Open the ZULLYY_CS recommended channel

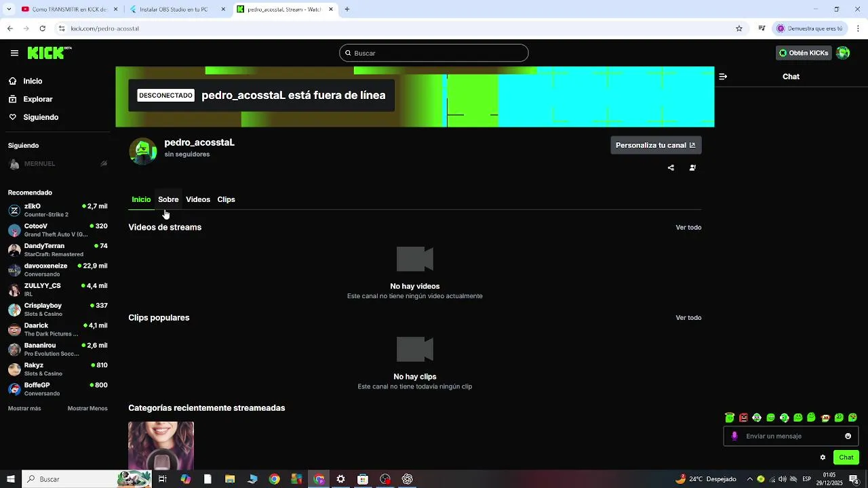click(x=58, y=290)
